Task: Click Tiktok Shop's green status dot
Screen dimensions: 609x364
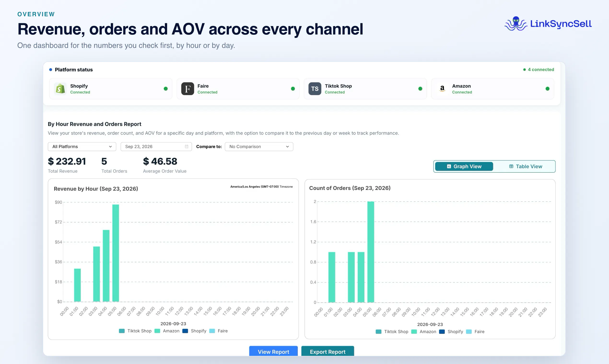Action: point(420,89)
